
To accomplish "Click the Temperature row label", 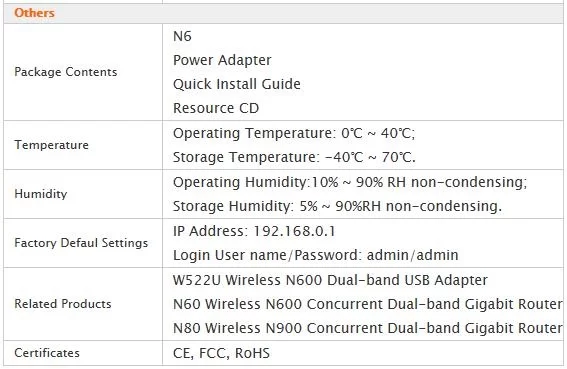I will pos(51,145).
